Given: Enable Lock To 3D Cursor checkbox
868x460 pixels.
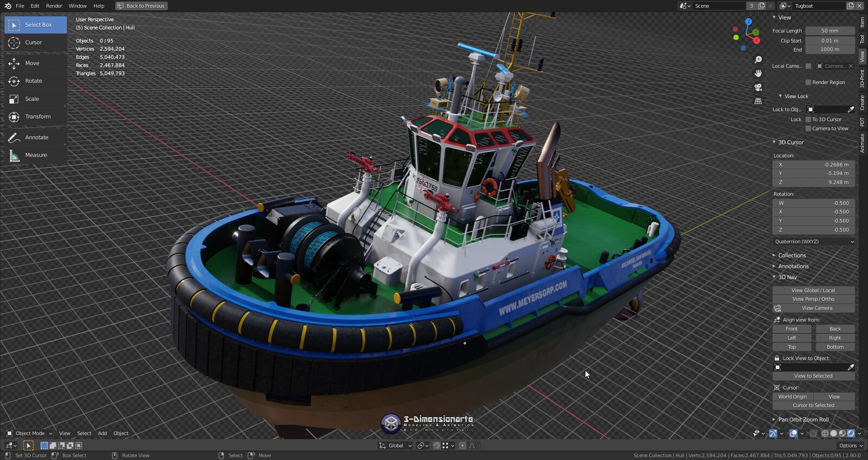Looking at the screenshot, I should [808, 119].
